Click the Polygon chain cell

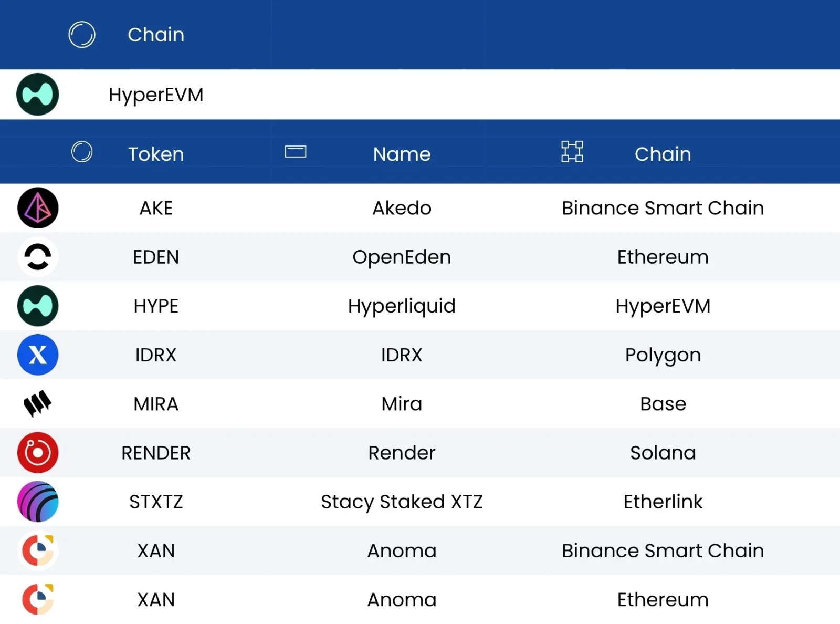click(x=663, y=356)
